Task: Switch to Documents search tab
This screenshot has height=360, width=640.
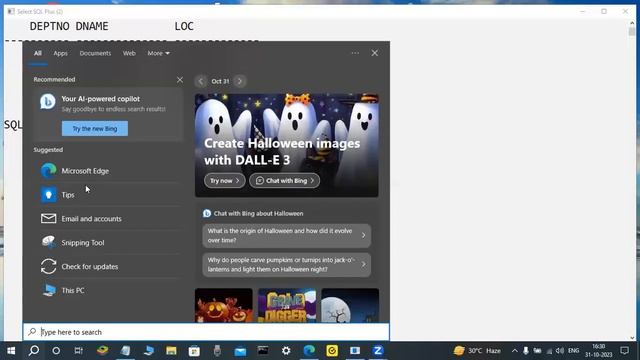Action: click(95, 53)
